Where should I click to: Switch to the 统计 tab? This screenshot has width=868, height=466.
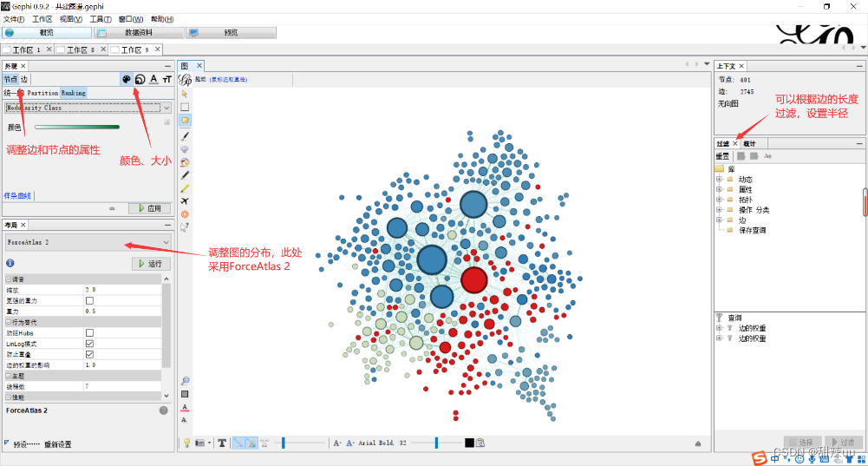coord(749,143)
